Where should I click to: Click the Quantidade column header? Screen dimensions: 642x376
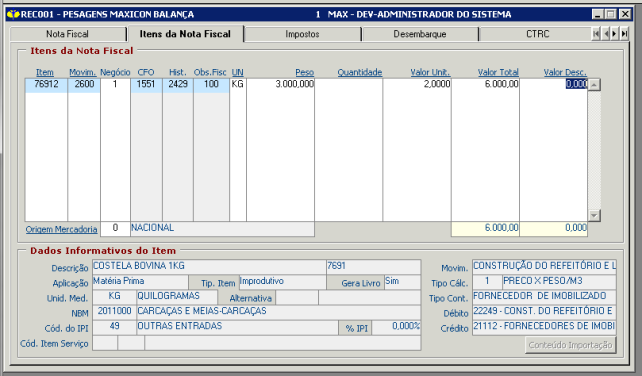point(360,72)
